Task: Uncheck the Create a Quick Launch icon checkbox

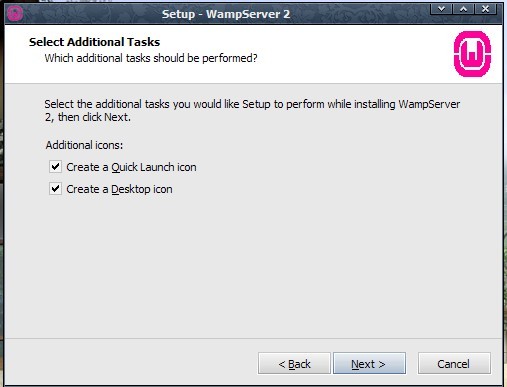Action: (x=55, y=166)
